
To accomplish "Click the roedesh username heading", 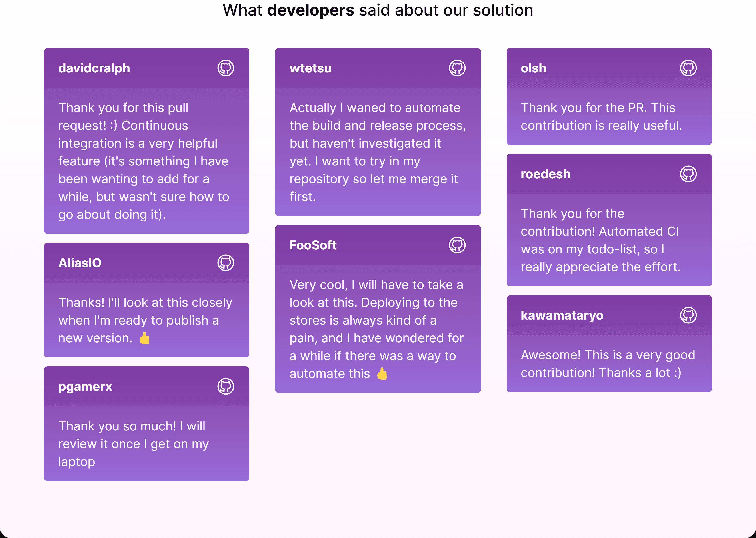I will tap(546, 174).
